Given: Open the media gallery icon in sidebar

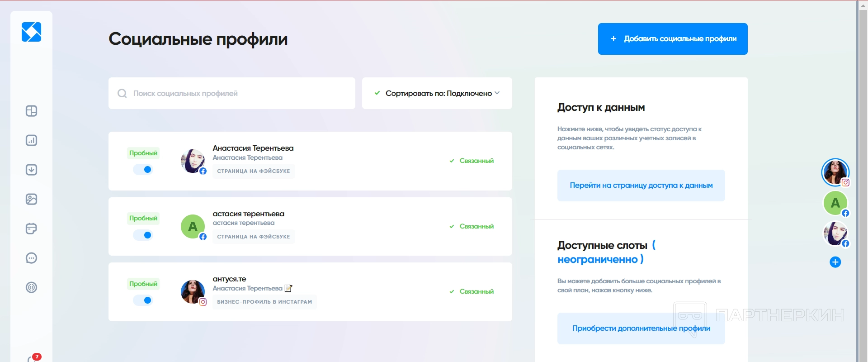Looking at the screenshot, I should tap(31, 199).
